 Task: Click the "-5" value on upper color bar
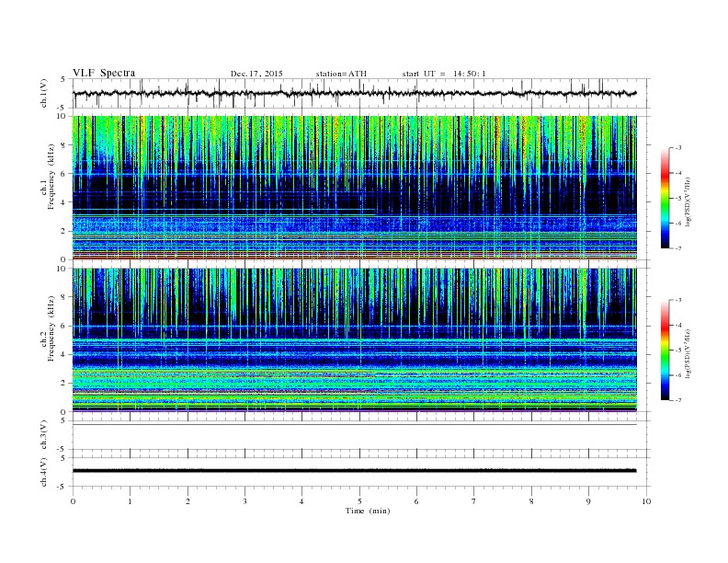coord(678,199)
